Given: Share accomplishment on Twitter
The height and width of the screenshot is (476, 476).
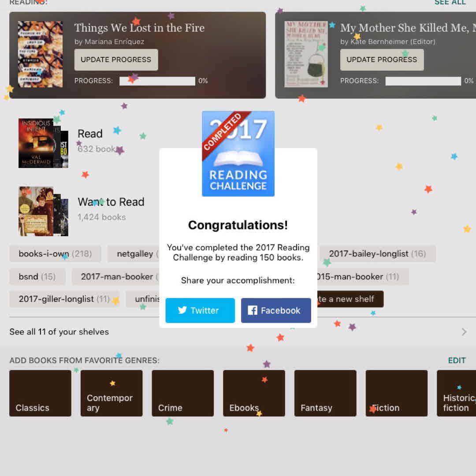Looking at the screenshot, I should [x=200, y=310].
